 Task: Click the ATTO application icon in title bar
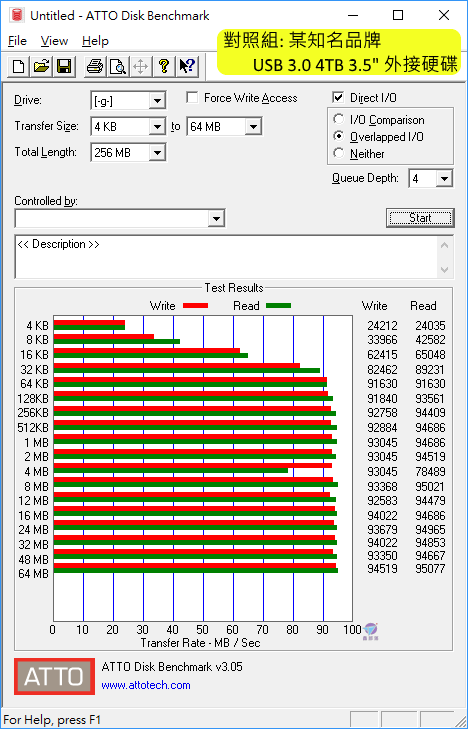(17, 15)
